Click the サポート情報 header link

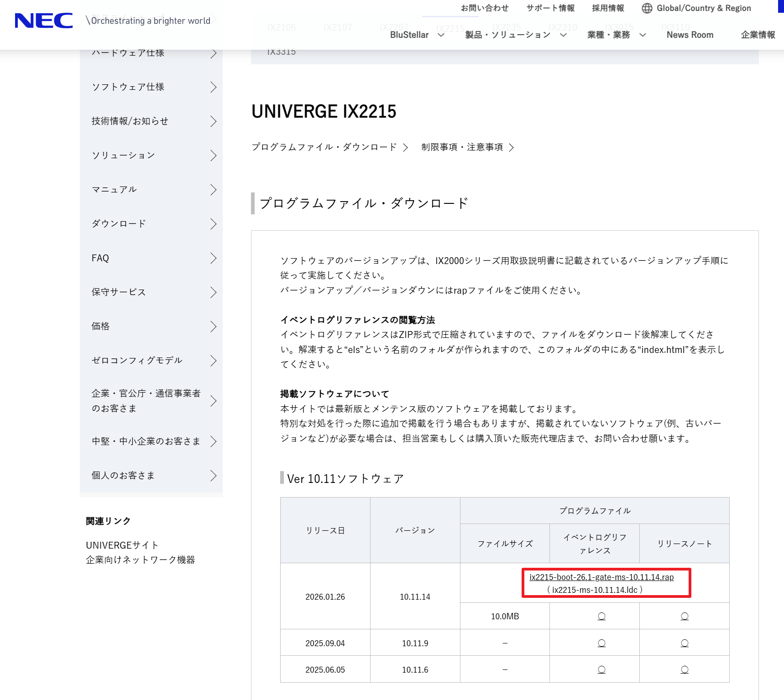click(550, 8)
